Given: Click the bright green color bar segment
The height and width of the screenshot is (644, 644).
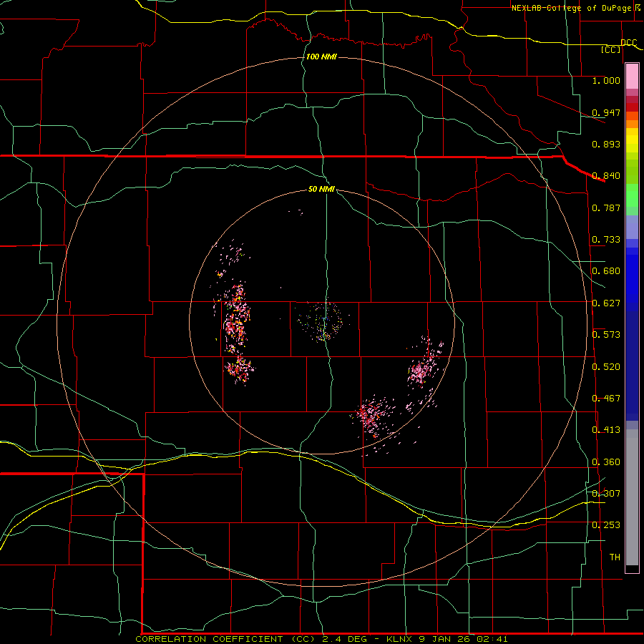Looking at the screenshot, I should (632, 195).
